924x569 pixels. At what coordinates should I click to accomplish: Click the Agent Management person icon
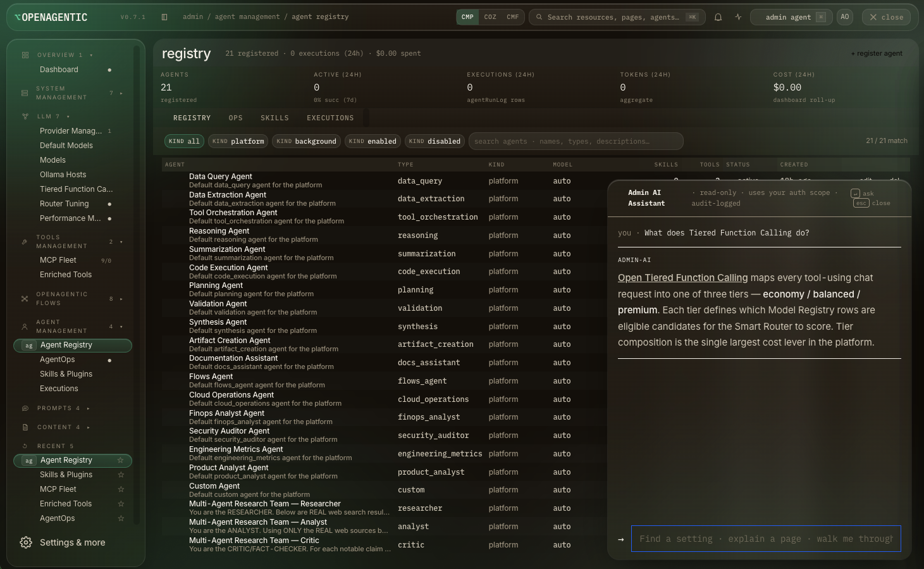pos(25,327)
